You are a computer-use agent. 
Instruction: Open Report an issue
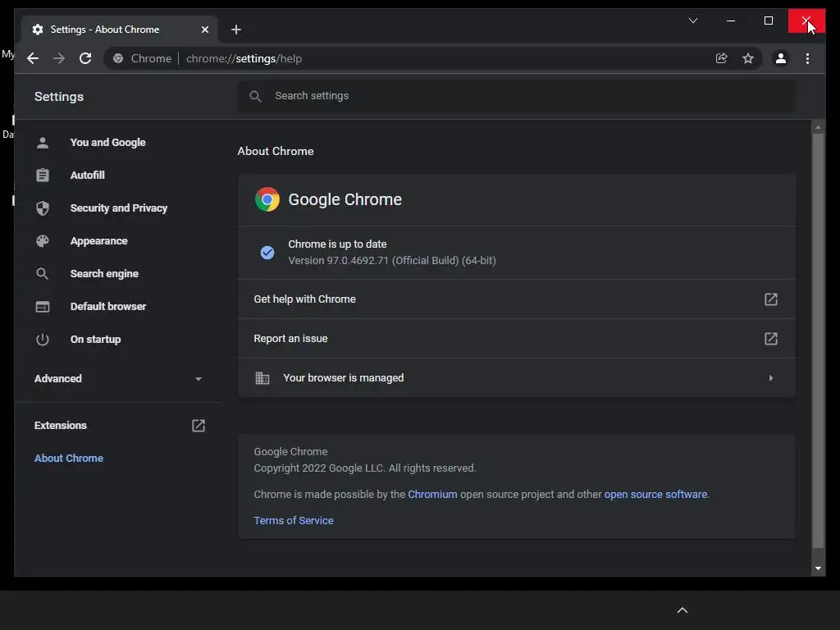coord(517,339)
